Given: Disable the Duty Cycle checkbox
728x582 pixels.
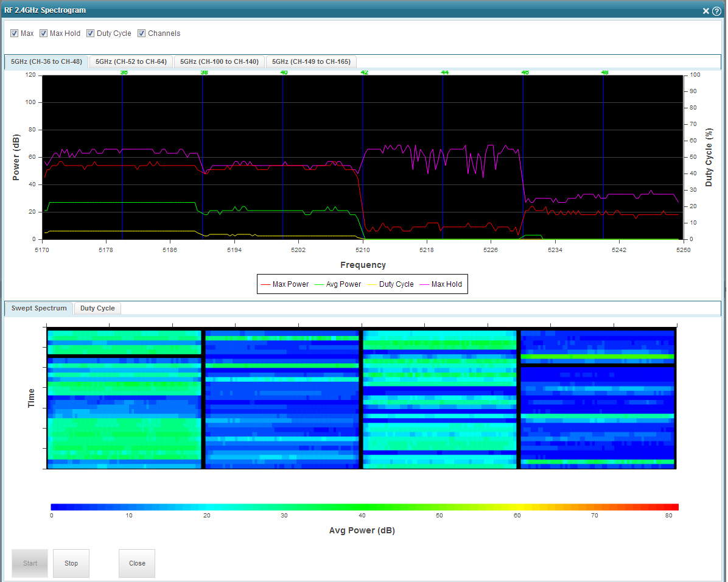Looking at the screenshot, I should tap(91, 33).
